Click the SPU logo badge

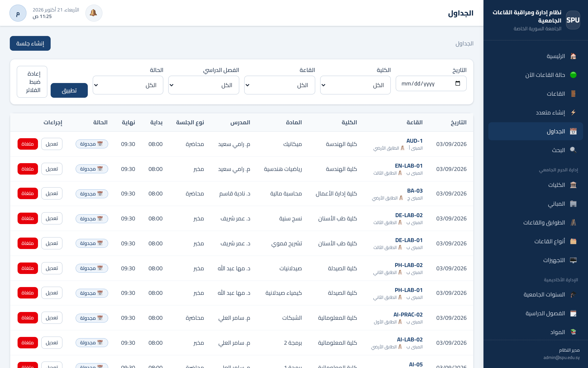(573, 20)
